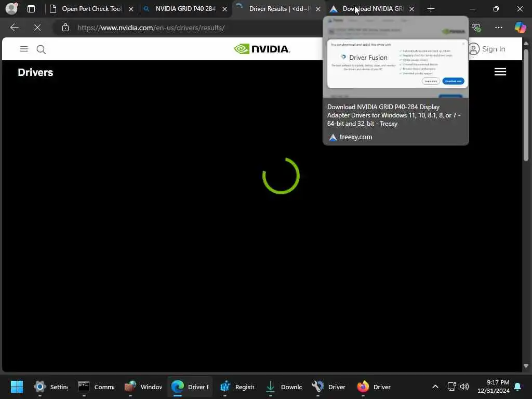This screenshot has width=532, height=399.
Task: Open a new browser tab
Action: click(431, 9)
